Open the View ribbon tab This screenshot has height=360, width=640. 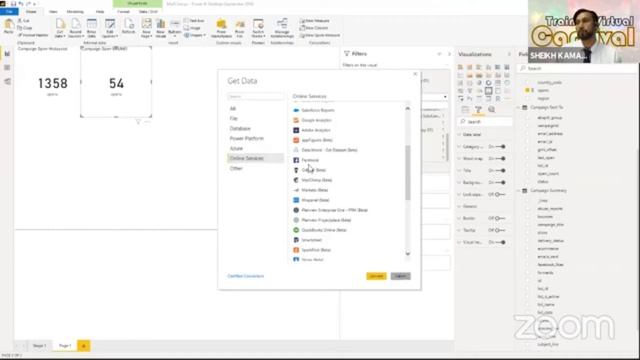53,11
